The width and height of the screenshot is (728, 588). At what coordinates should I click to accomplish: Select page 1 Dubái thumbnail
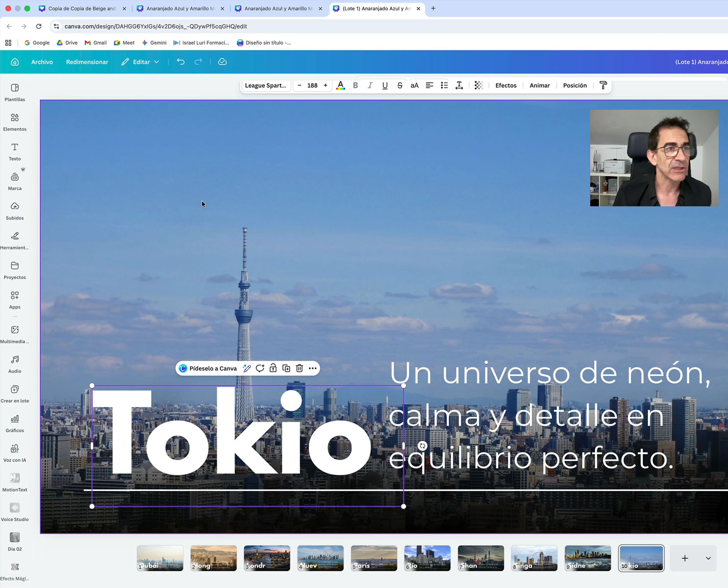pyautogui.click(x=160, y=558)
